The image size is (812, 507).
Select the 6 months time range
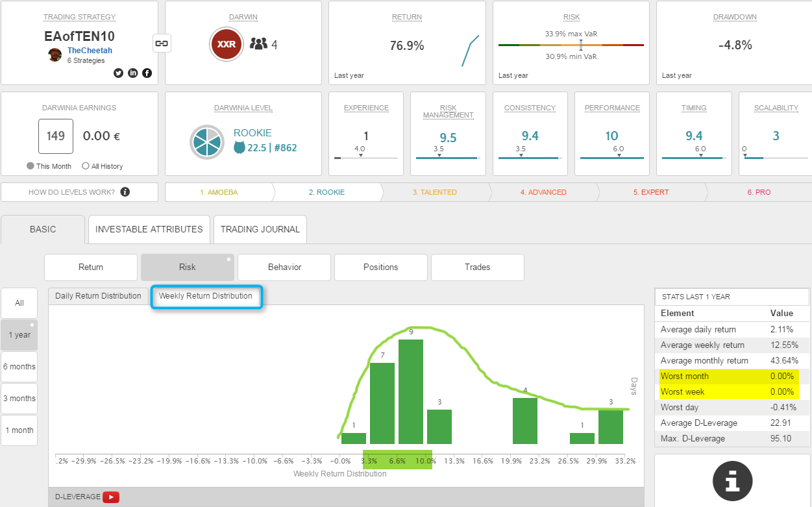19,367
